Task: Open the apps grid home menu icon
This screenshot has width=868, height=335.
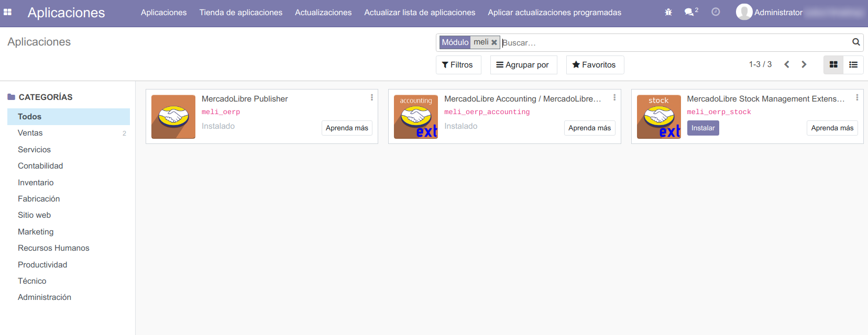Action: tap(7, 12)
